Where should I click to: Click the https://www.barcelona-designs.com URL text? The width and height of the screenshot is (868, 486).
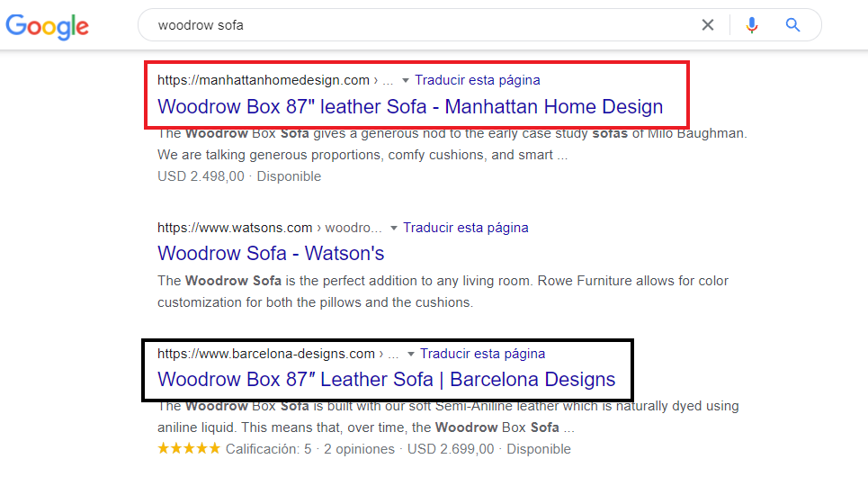click(266, 354)
